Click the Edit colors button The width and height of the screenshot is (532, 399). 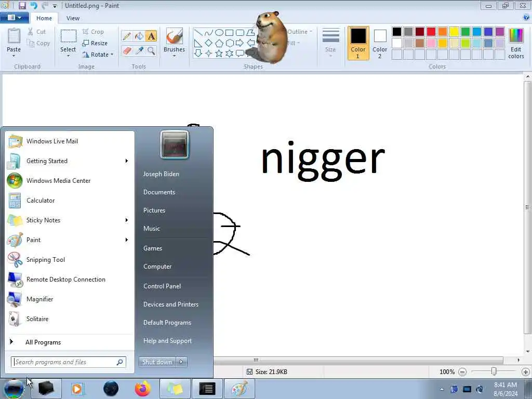(x=516, y=43)
